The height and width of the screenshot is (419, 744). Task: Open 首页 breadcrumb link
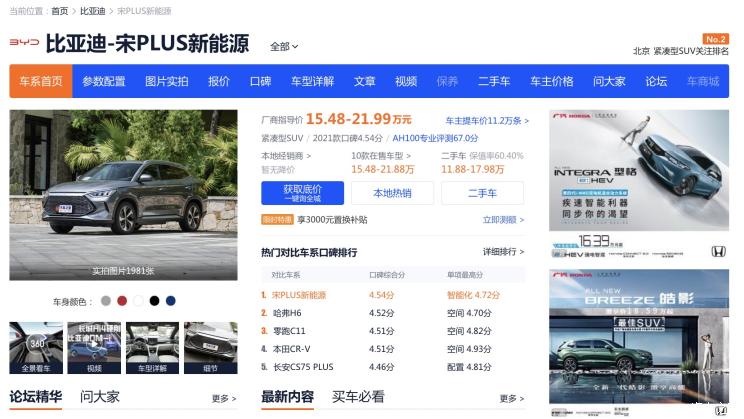tap(60, 11)
